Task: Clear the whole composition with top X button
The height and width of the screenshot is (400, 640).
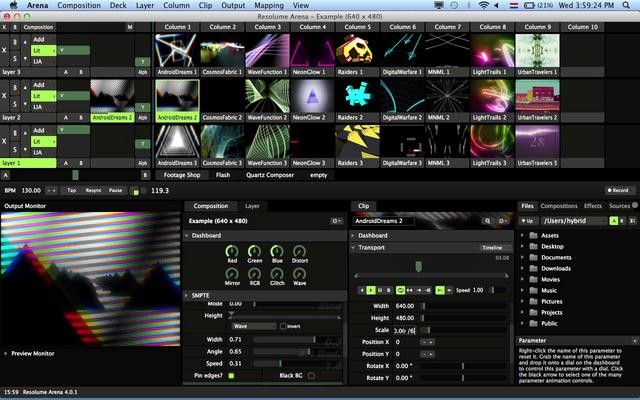Action: [4, 27]
